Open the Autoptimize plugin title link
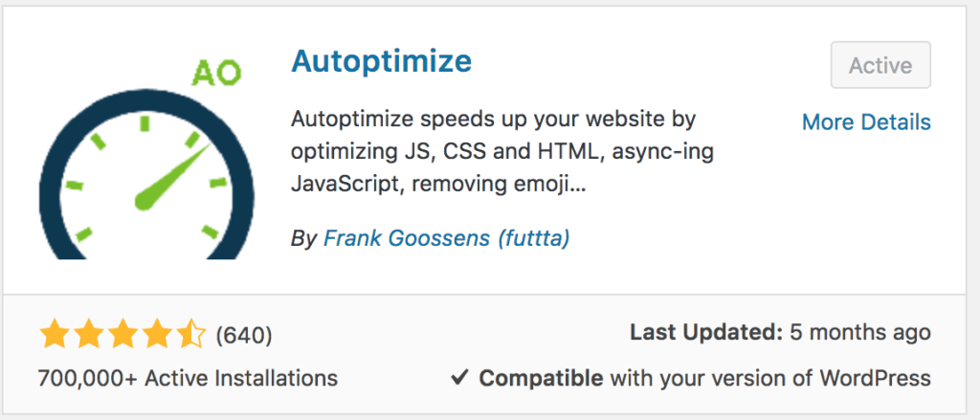 coord(381,61)
